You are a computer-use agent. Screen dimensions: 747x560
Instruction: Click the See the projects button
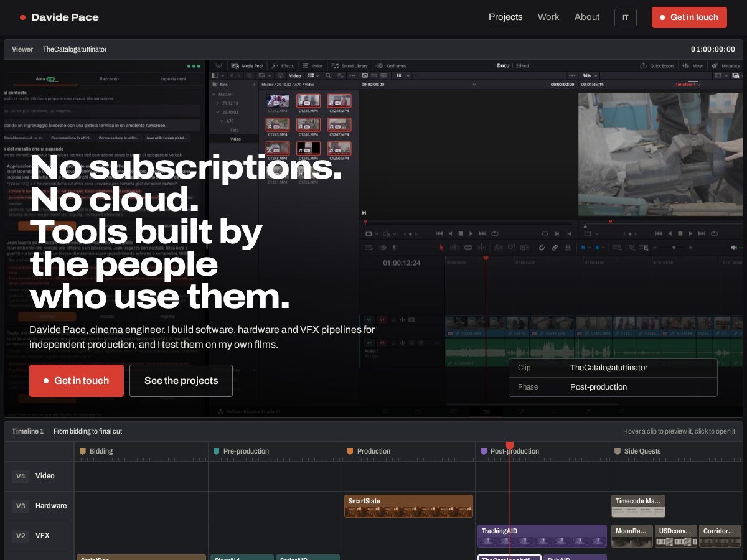point(181,381)
